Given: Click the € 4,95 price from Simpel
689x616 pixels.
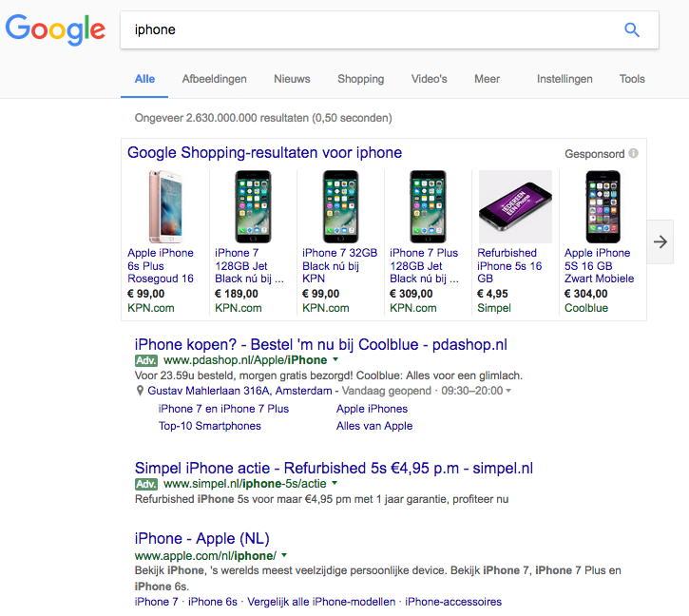Looking at the screenshot, I should tap(492, 294).
